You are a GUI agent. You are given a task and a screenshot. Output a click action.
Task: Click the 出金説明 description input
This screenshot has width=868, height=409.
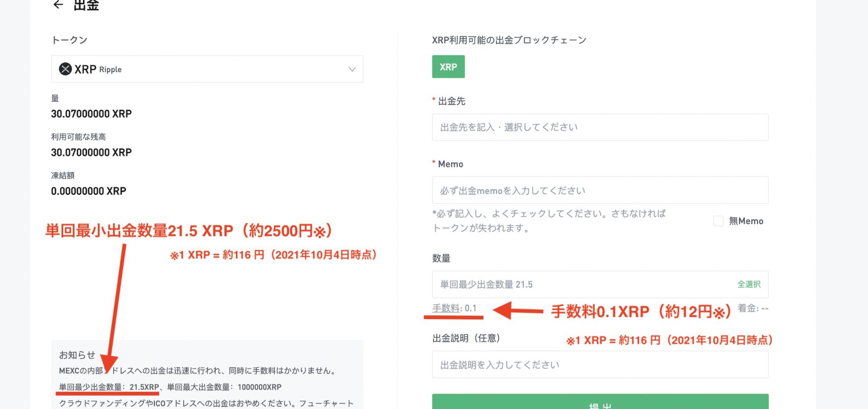tap(600, 365)
